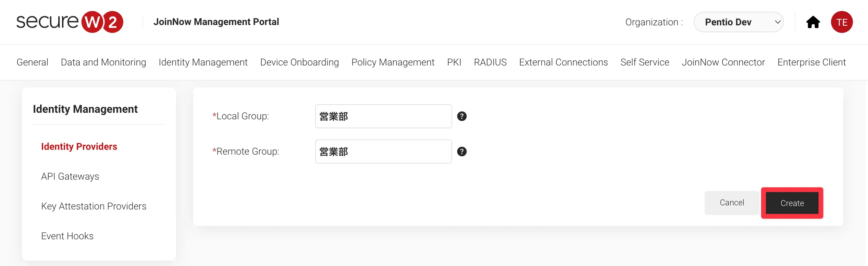The width and height of the screenshot is (868, 266).
Task: Show help for Local Group field
Action: coord(462,116)
